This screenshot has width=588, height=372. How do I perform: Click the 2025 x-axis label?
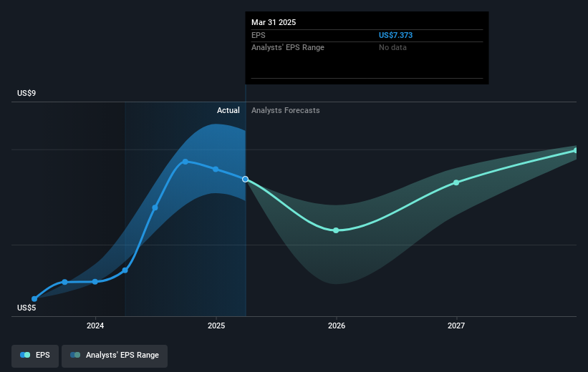click(216, 325)
